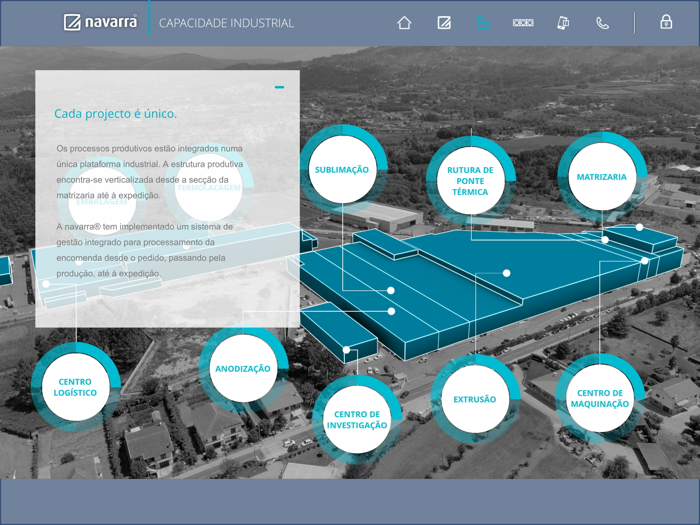Select the faded Embalagem circle
The height and width of the screenshot is (525, 700).
(x=102, y=201)
